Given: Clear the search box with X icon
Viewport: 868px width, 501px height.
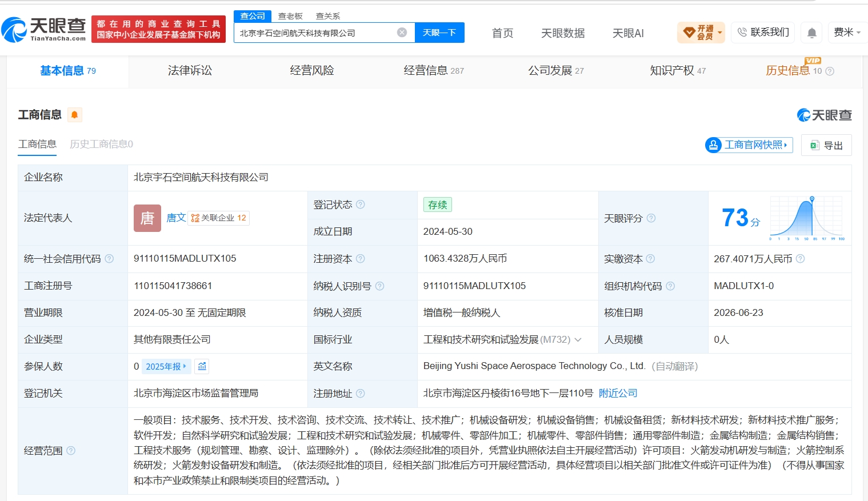Looking at the screenshot, I should [402, 33].
